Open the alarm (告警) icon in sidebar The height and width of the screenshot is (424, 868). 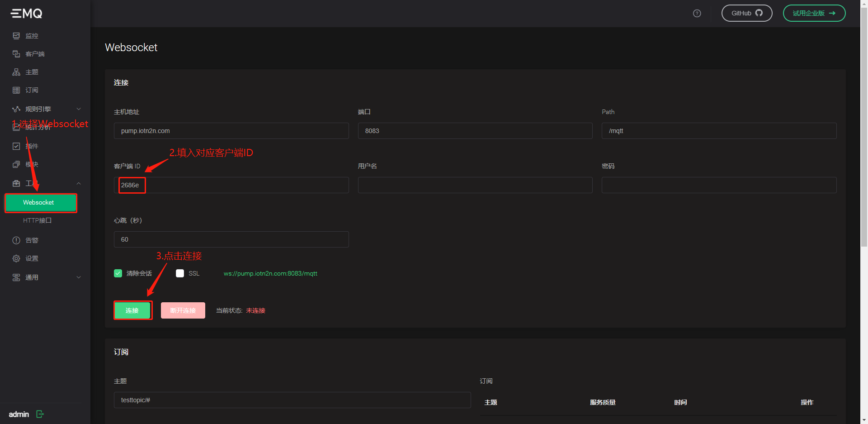tap(16, 240)
